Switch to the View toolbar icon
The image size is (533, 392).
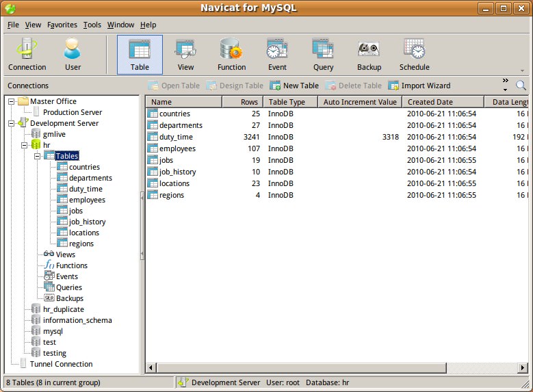coord(185,55)
